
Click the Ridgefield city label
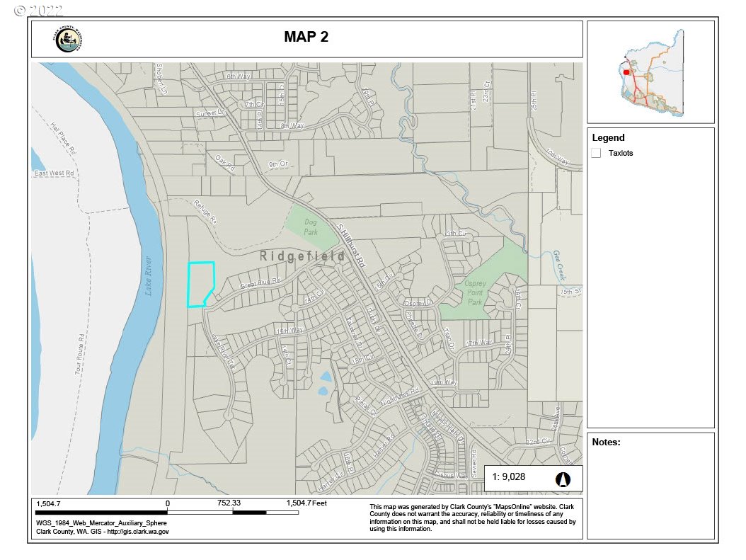coord(302,256)
